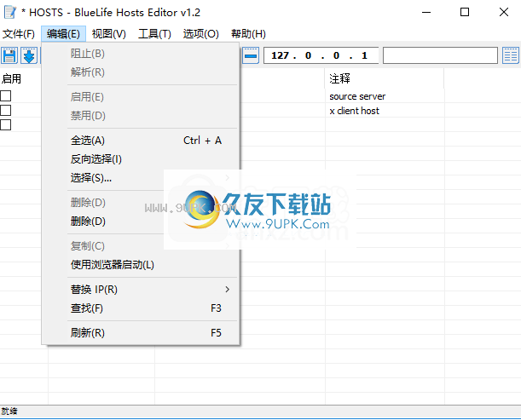Maximize the Hosts Editor window
The width and height of the screenshot is (521, 420).
[x=465, y=12]
